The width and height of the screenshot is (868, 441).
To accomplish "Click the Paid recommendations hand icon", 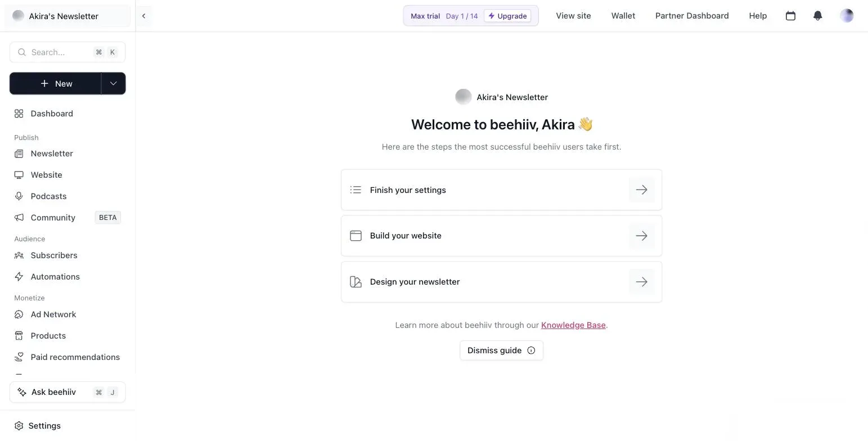I will coord(19,357).
